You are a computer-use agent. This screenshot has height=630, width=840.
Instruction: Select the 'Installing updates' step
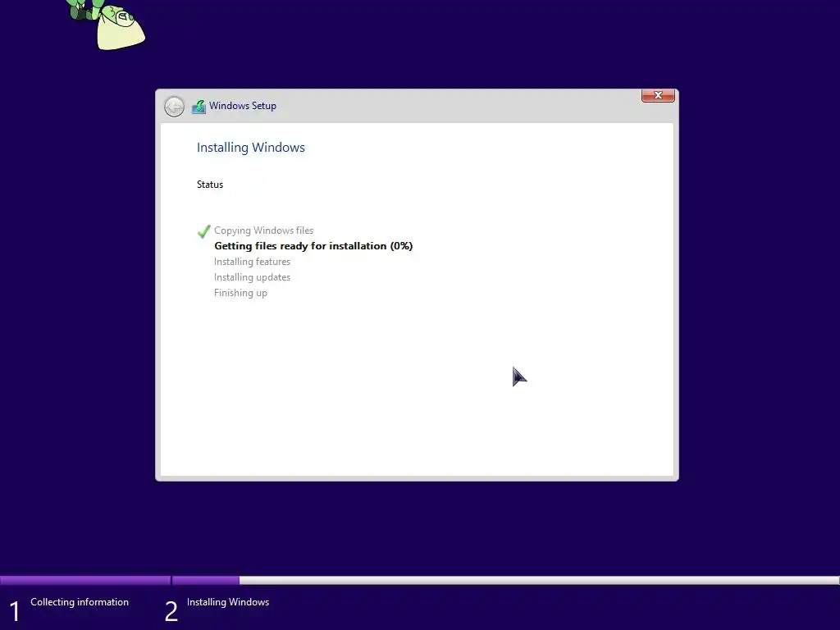click(x=252, y=277)
